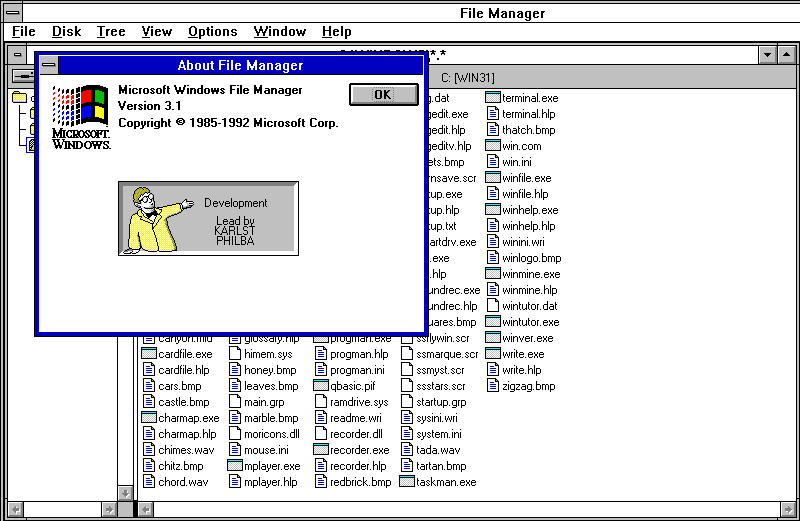
Task: Click the readme.wri file name
Action: pyautogui.click(x=356, y=418)
